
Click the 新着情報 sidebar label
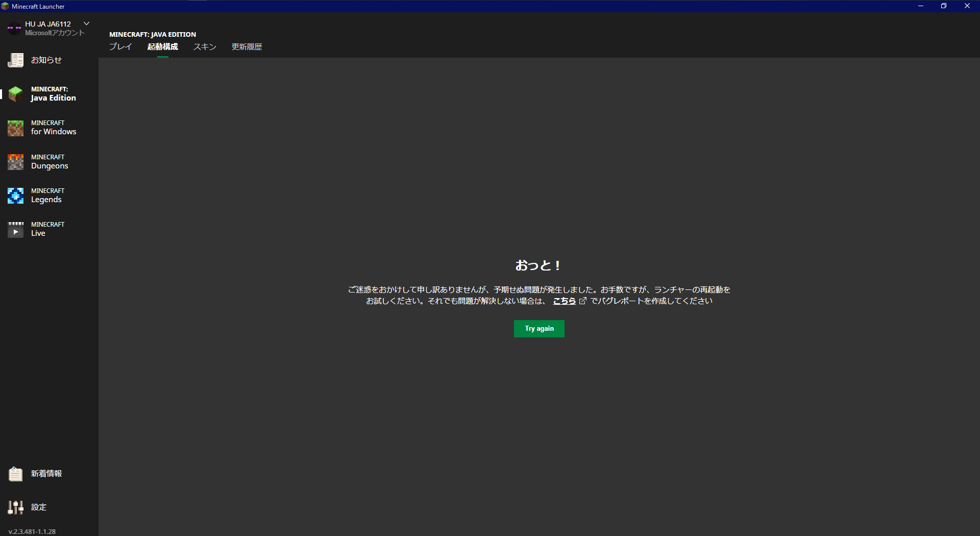point(46,474)
